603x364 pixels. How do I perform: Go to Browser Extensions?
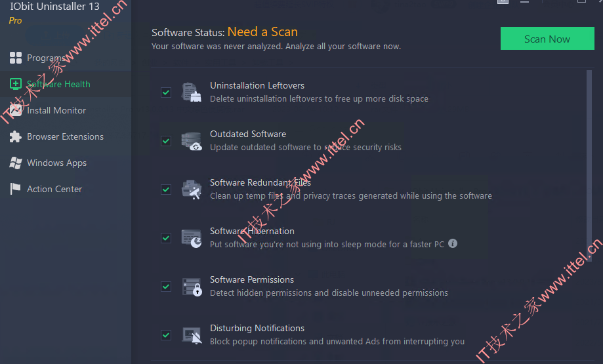pos(66,136)
